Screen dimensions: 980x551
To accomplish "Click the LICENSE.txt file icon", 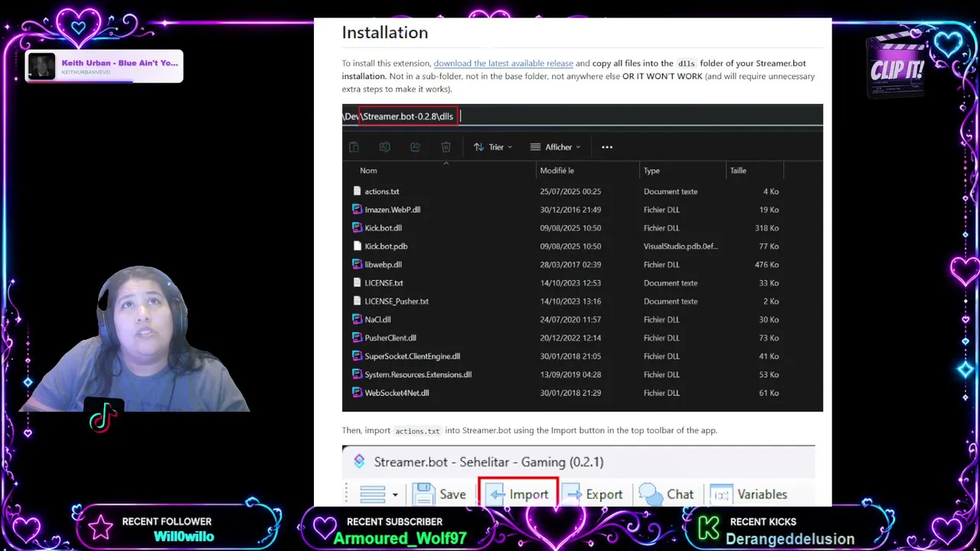I will (x=357, y=283).
